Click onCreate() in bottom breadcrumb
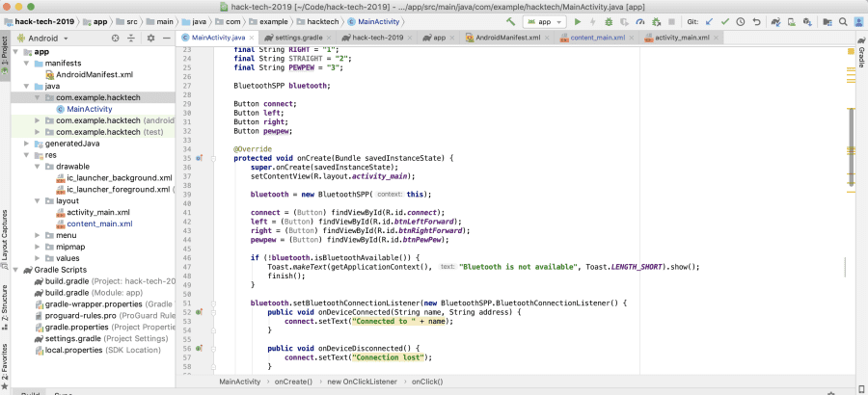This screenshot has height=395, width=868. click(293, 382)
